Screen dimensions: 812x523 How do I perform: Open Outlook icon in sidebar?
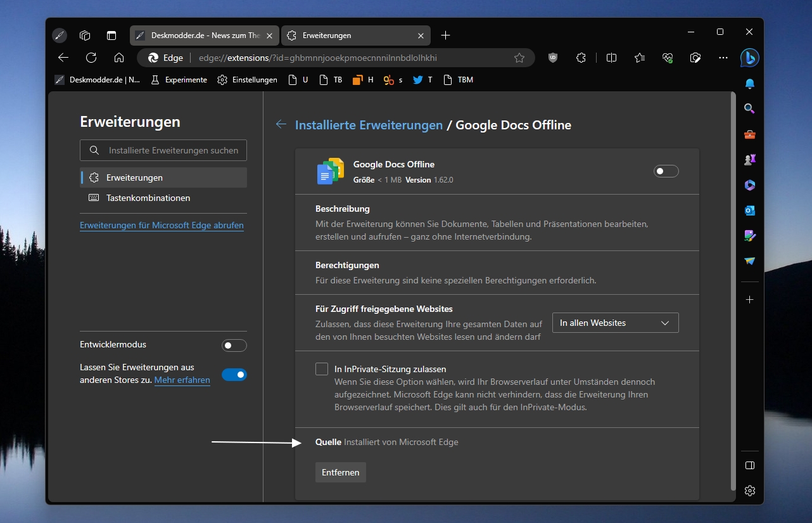[x=750, y=210]
